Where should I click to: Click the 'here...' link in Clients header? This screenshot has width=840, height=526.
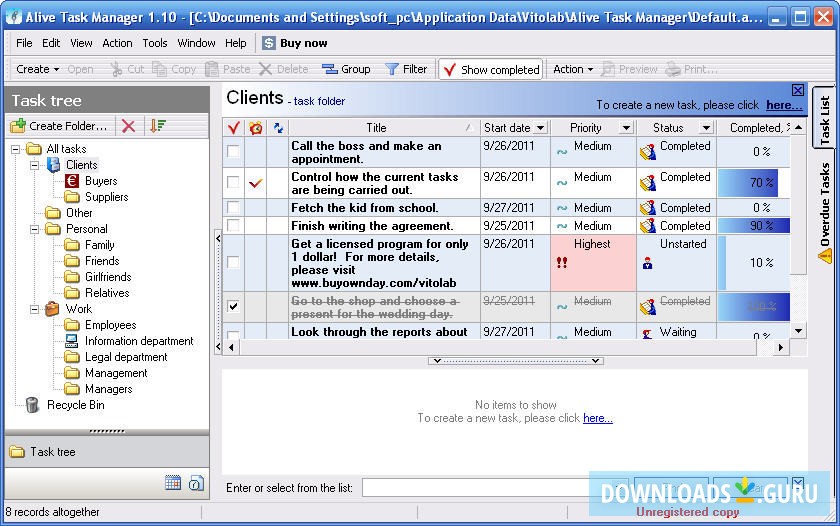[x=784, y=105]
